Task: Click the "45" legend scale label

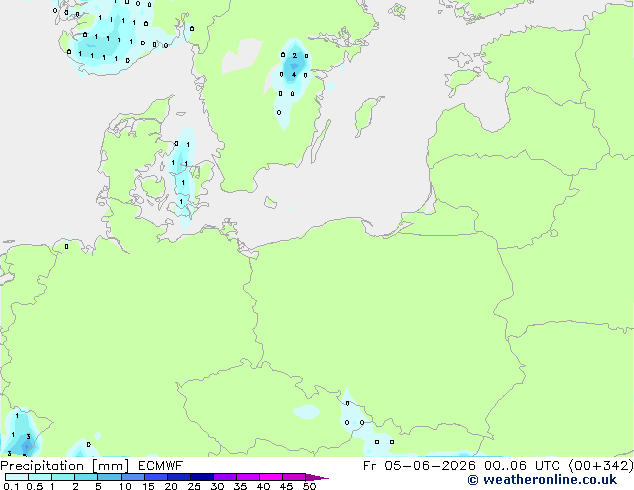Action: click(286, 486)
